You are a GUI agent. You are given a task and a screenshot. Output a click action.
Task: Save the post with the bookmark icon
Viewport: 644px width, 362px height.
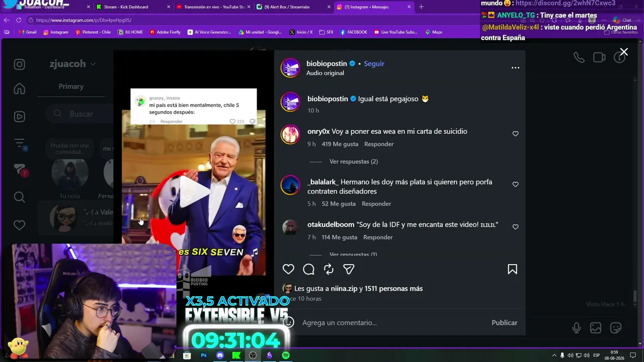coord(512,269)
